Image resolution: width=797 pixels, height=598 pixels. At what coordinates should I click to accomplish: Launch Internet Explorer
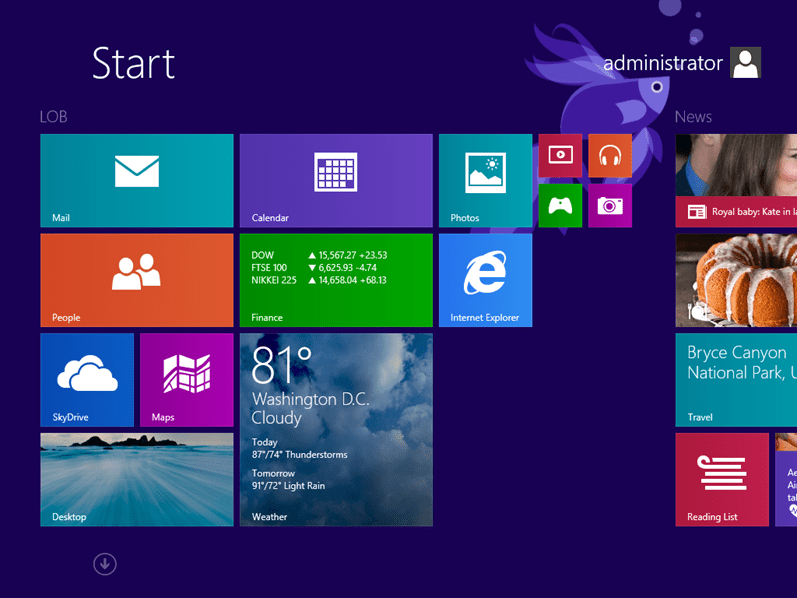coord(485,280)
